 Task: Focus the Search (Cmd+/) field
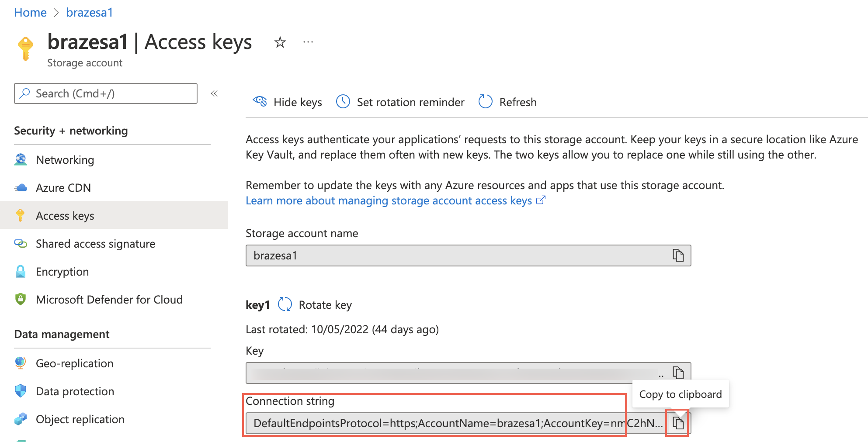click(x=106, y=93)
